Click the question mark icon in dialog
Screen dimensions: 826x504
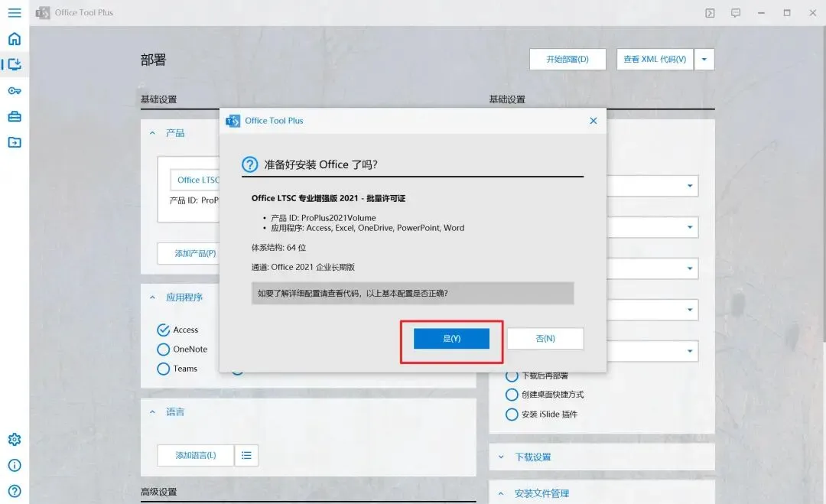pyautogui.click(x=249, y=164)
